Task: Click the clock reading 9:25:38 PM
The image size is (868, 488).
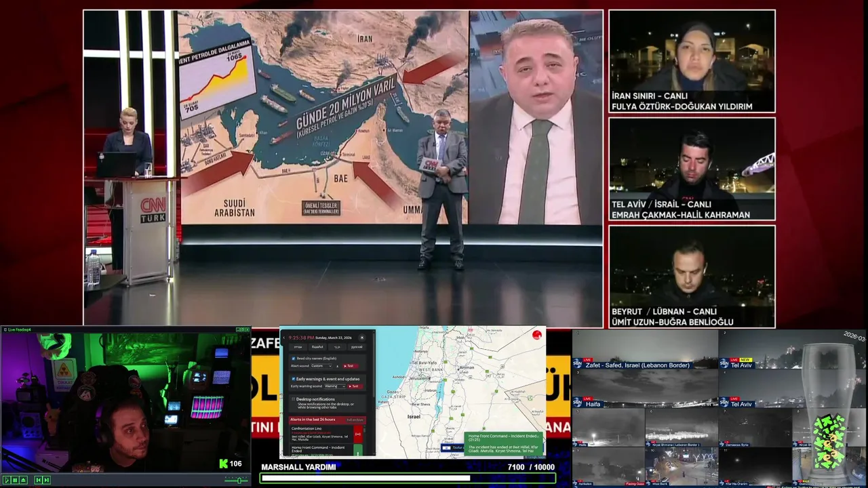Action: (302, 338)
